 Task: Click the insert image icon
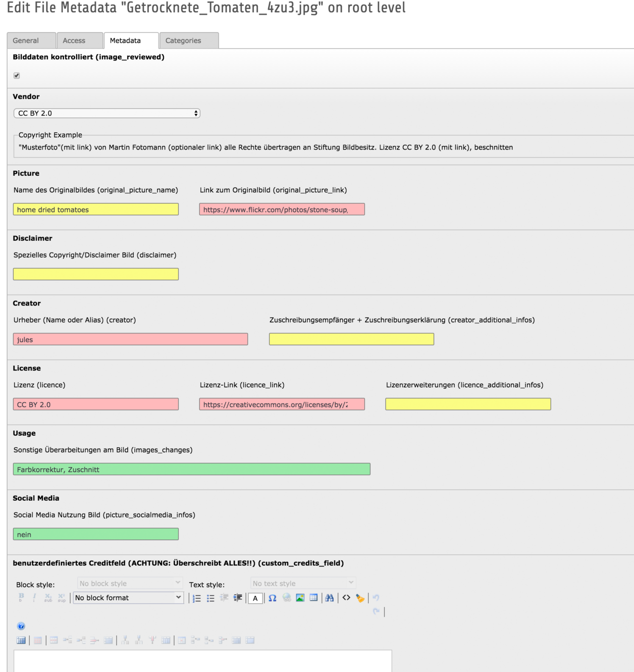pyautogui.click(x=300, y=598)
